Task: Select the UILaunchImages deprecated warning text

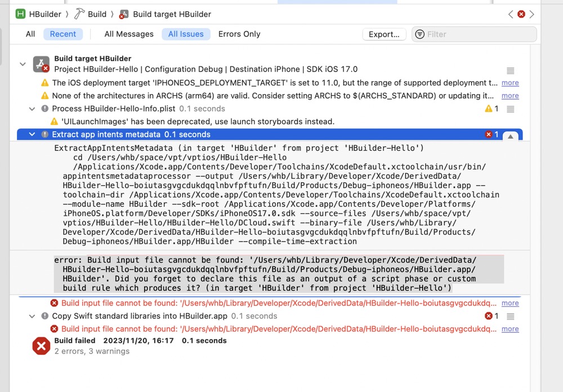Action: (x=198, y=122)
